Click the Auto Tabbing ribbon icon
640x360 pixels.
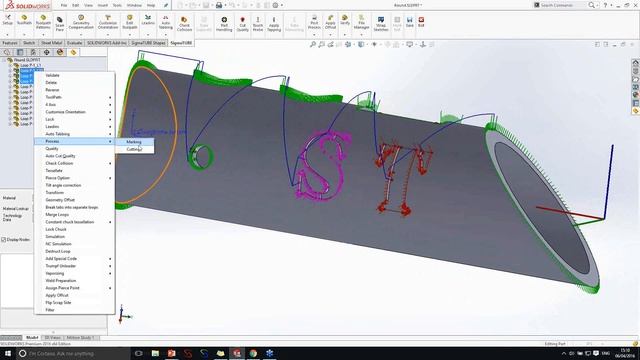point(165,22)
